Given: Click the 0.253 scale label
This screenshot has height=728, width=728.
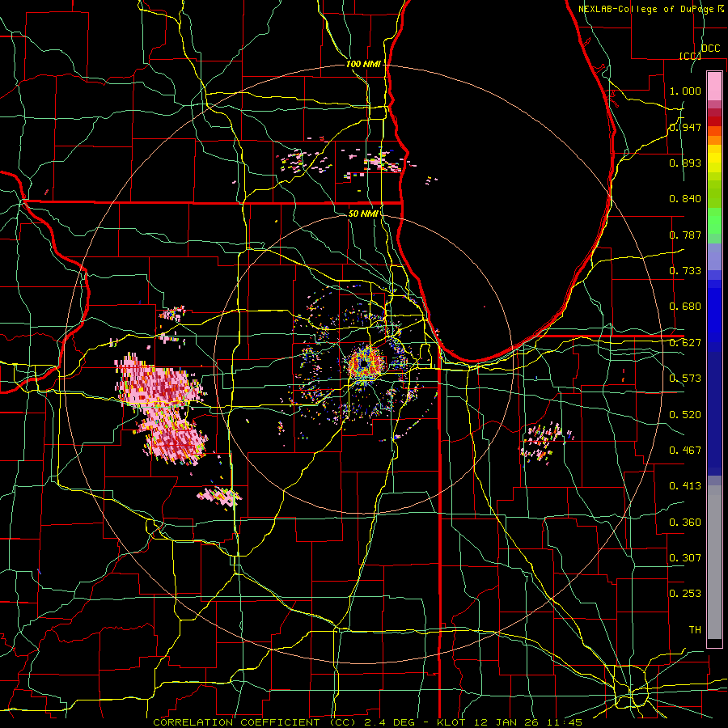Looking at the screenshot, I should click(x=685, y=594).
